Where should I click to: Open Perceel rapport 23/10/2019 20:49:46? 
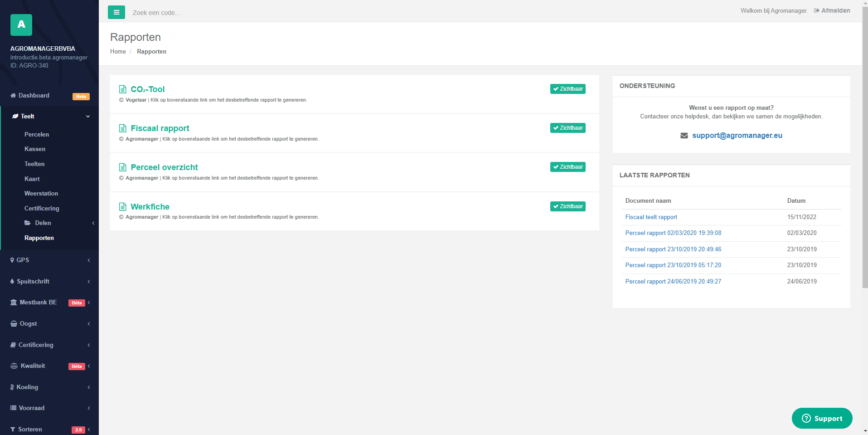pyautogui.click(x=673, y=249)
